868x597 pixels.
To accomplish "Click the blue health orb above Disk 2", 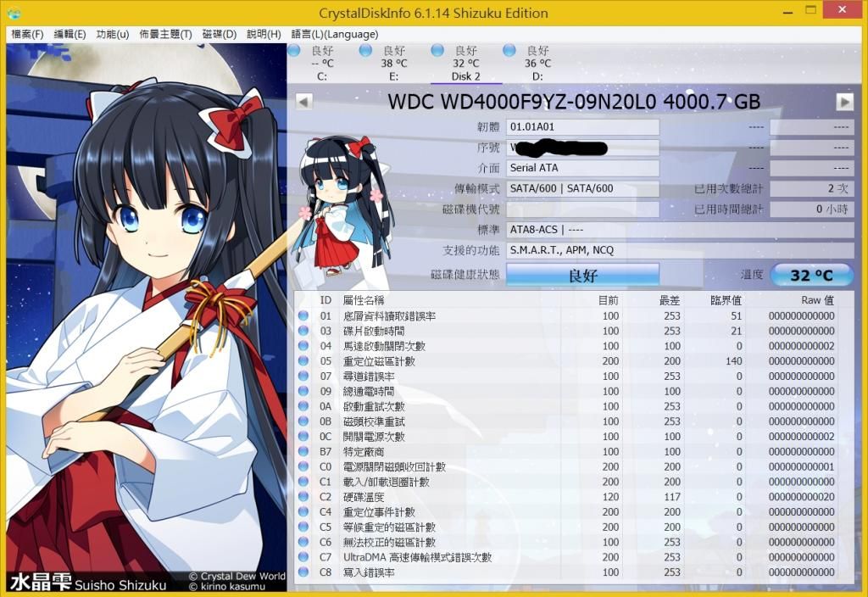I will 437,50.
